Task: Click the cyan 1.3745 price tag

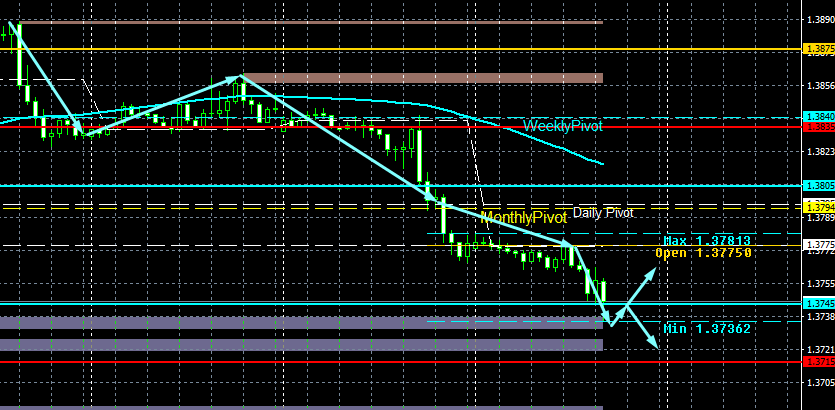Action: 820,304
